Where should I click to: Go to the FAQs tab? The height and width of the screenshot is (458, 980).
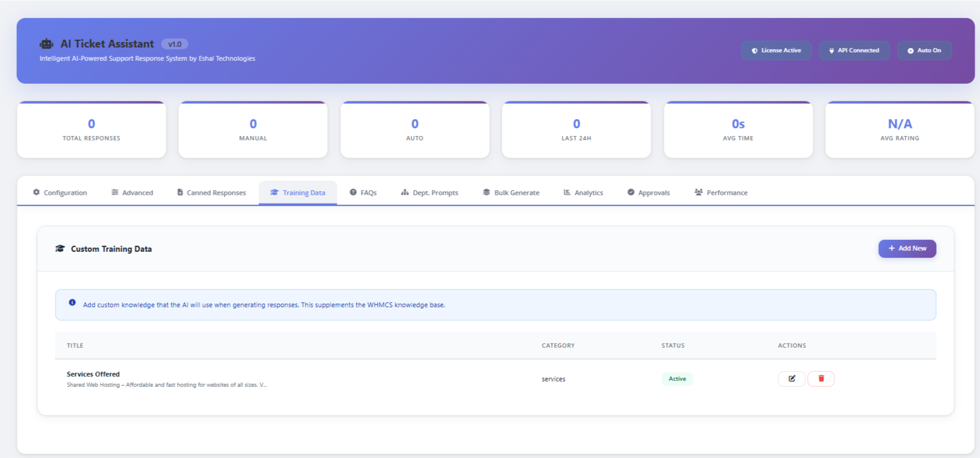pos(363,193)
